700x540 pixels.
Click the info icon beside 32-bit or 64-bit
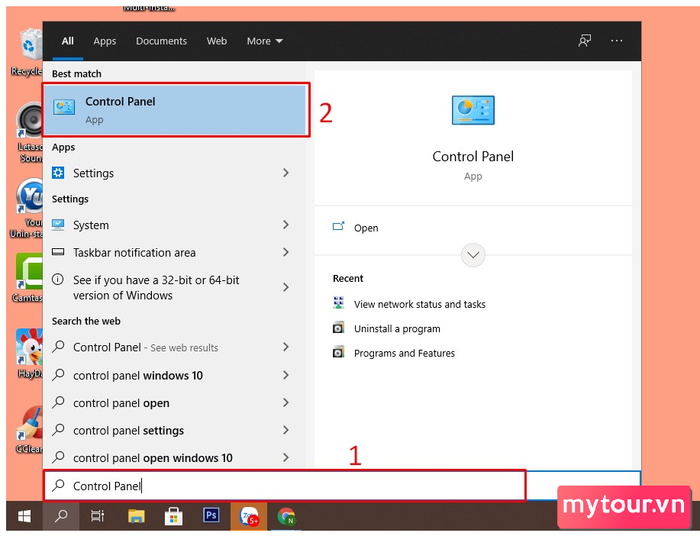(x=58, y=280)
